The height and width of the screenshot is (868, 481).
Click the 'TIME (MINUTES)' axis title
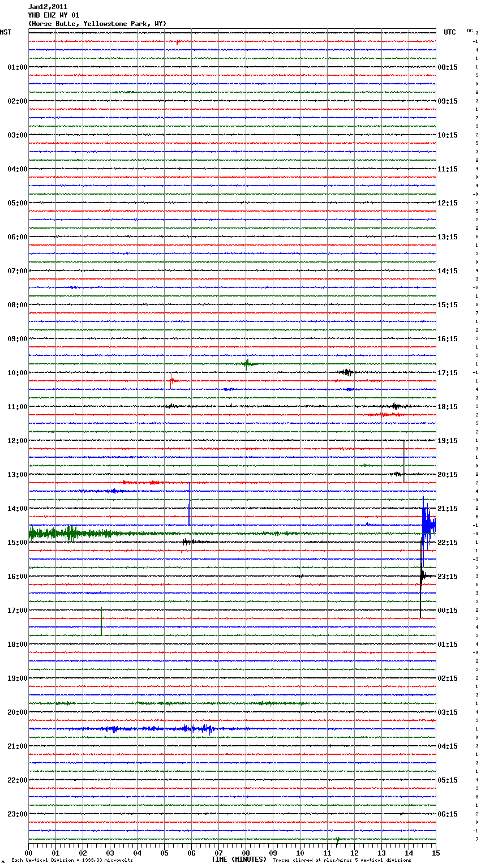click(239, 860)
